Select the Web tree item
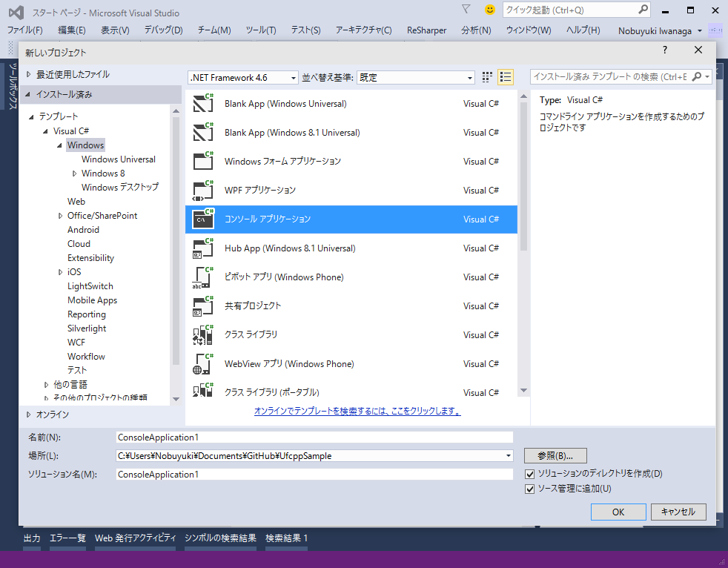The width and height of the screenshot is (728, 568). click(x=76, y=202)
